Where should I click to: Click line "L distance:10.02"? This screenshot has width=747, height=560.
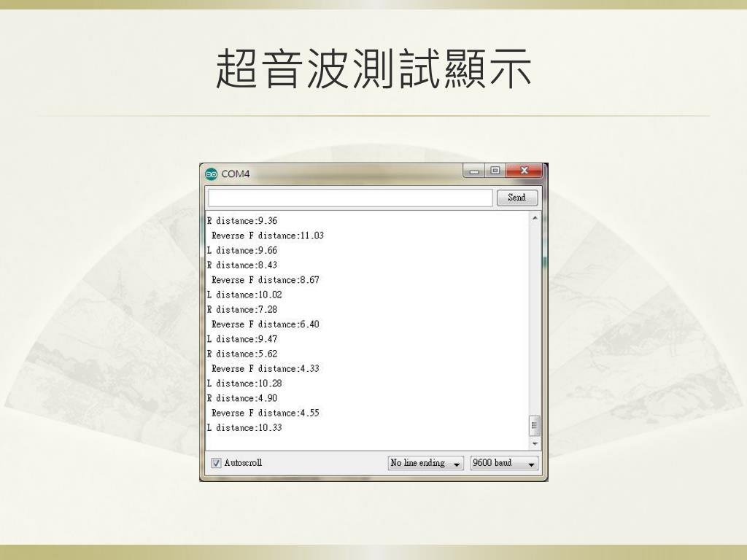pos(244,295)
